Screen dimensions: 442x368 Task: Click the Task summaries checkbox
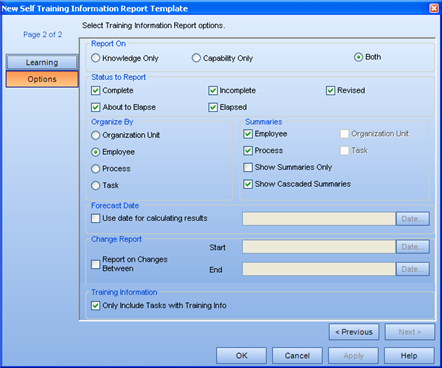pos(344,151)
